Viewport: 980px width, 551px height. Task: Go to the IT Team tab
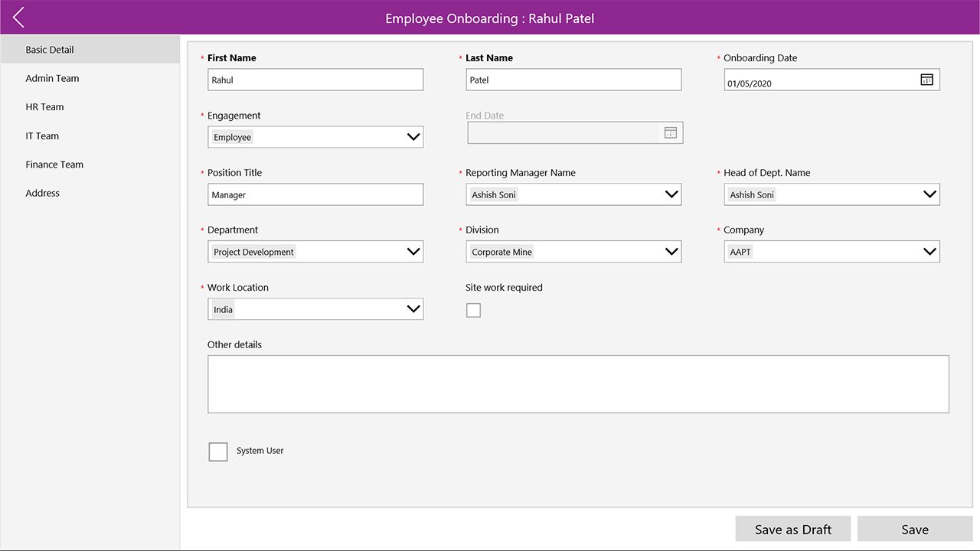(42, 136)
